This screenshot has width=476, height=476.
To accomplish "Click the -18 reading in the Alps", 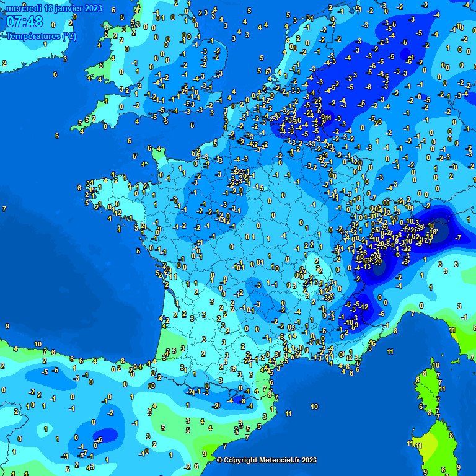I will pyautogui.click(x=431, y=226).
